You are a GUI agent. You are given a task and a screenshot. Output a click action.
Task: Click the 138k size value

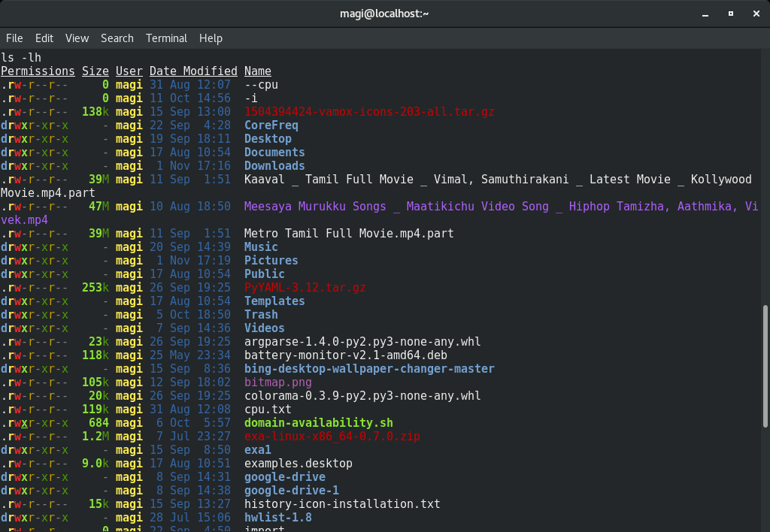click(x=95, y=112)
